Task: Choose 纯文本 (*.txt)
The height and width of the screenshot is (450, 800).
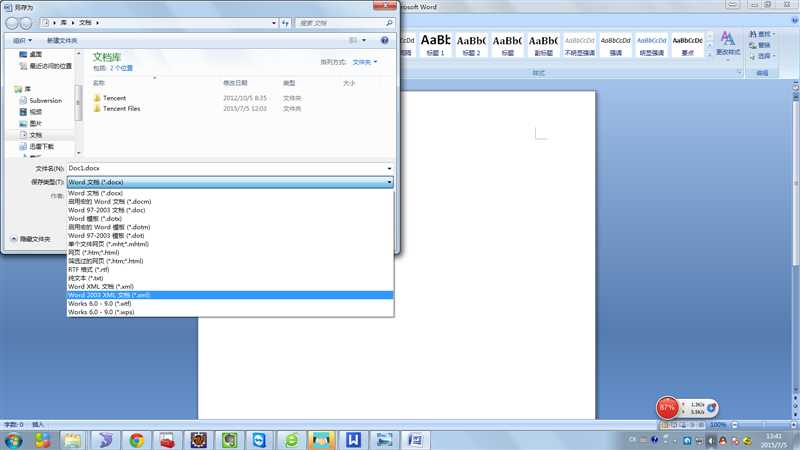Action: point(230,278)
